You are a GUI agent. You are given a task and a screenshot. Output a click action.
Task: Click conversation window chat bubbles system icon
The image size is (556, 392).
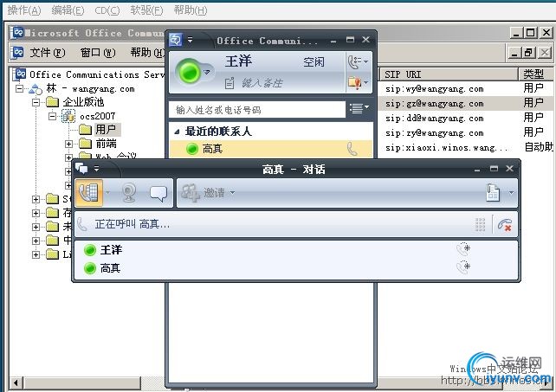[x=81, y=169]
